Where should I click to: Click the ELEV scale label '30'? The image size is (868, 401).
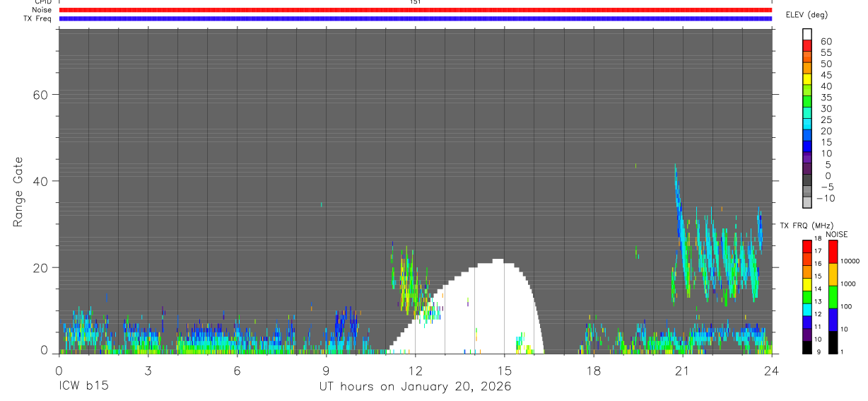(826, 108)
